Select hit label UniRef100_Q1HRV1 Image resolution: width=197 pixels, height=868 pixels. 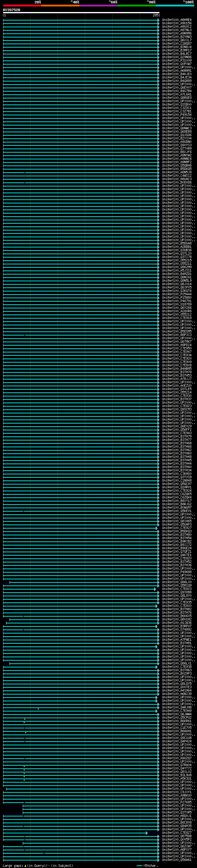click(x=177, y=487)
